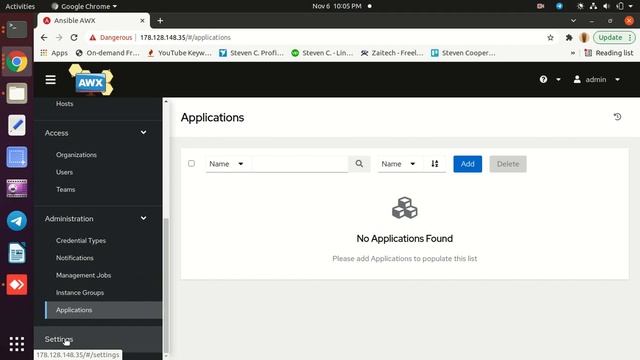The image size is (640, 360).
Task: Open a new Chrome tab
Action: [160, 20]
